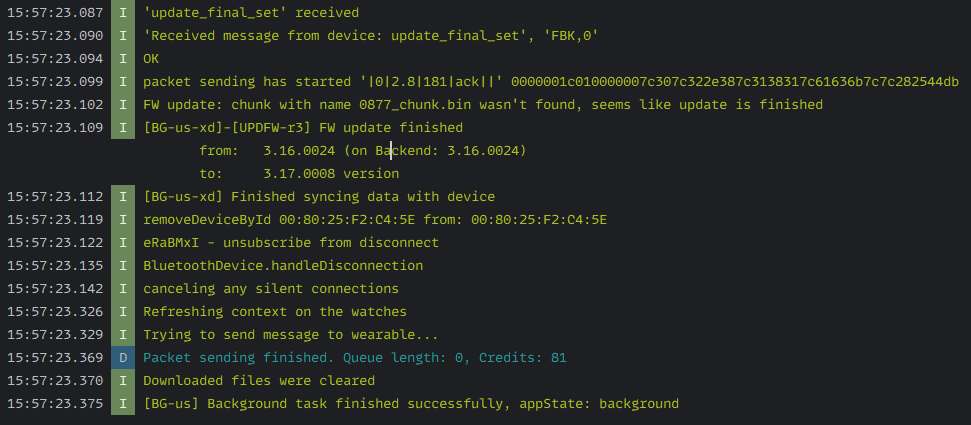Click the info badge next to the OK message
971x425 pixels.
point(122,59)
